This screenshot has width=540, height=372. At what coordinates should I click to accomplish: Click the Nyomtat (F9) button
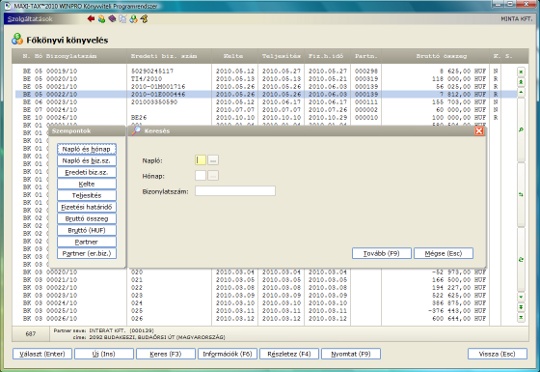351,354
